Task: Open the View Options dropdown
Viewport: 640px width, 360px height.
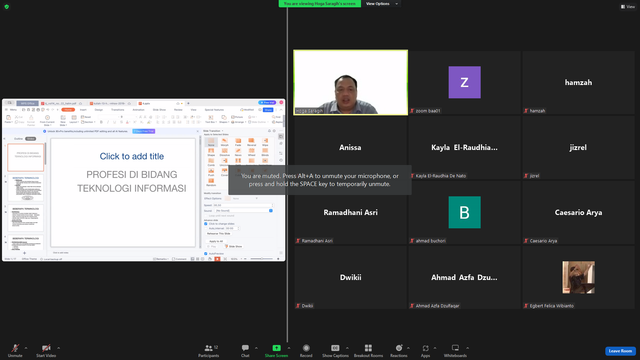Action: [x=382, y=4]
